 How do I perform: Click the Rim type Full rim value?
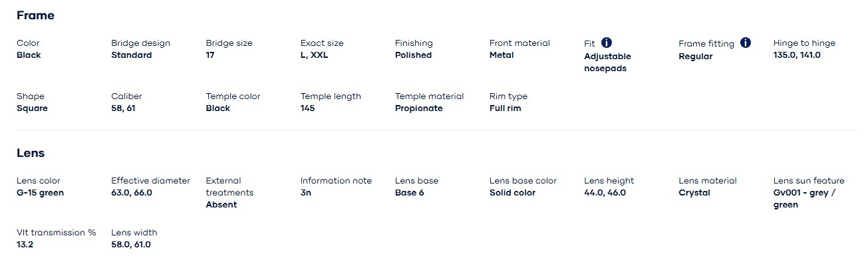(506, 108)
